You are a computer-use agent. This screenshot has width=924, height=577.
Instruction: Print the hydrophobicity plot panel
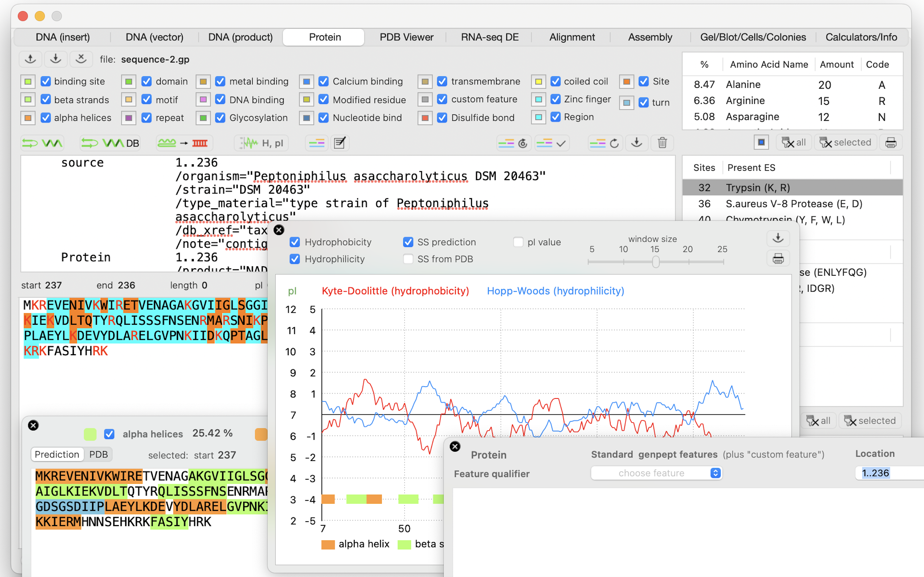coord(778,259)
